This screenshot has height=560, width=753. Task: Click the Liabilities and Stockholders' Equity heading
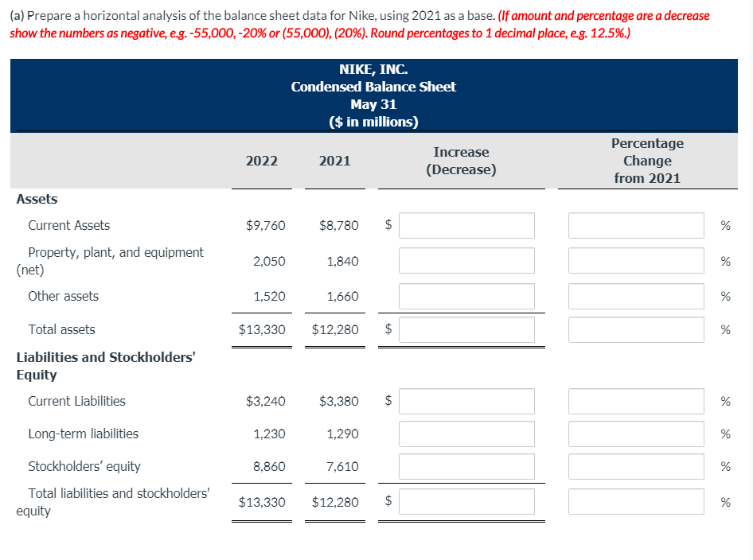106,366
